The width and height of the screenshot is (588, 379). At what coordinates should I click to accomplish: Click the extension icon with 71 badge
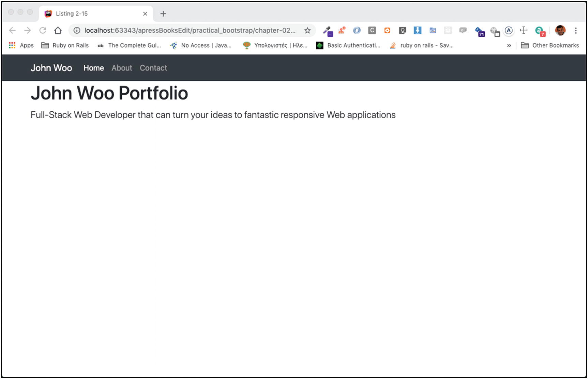click(480, 31)
